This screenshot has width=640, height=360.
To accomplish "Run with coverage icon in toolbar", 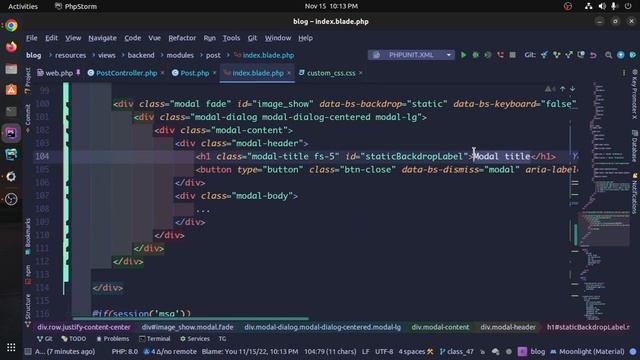I will [x=488, y=55].
